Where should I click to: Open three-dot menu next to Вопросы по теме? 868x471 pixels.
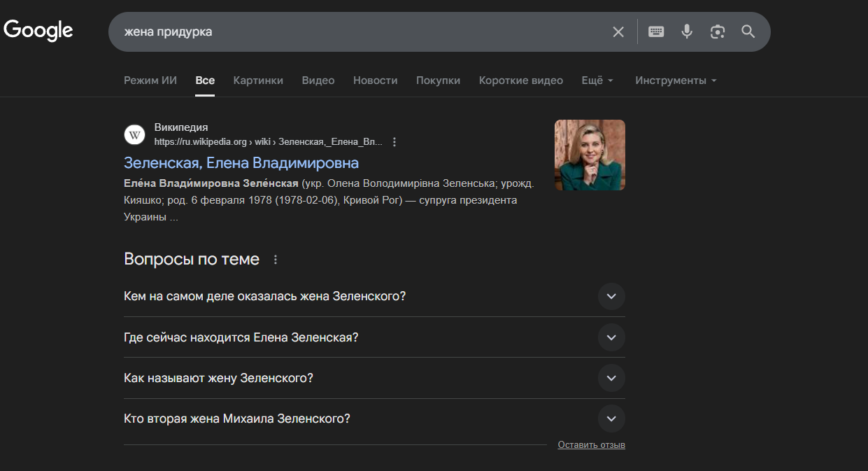coord(276,260)
